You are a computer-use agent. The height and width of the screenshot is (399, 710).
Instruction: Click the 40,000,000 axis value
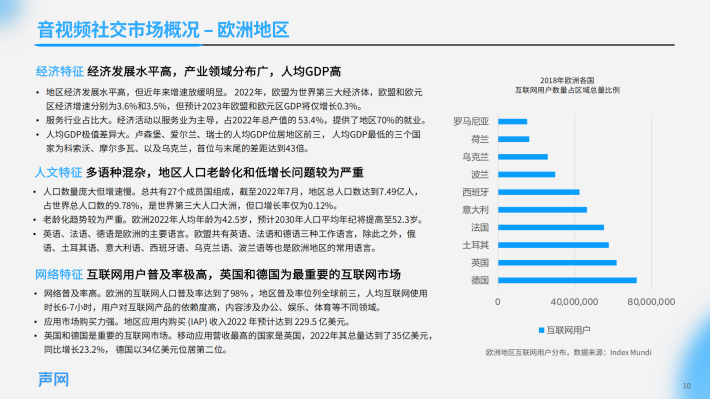pos(574,302)
